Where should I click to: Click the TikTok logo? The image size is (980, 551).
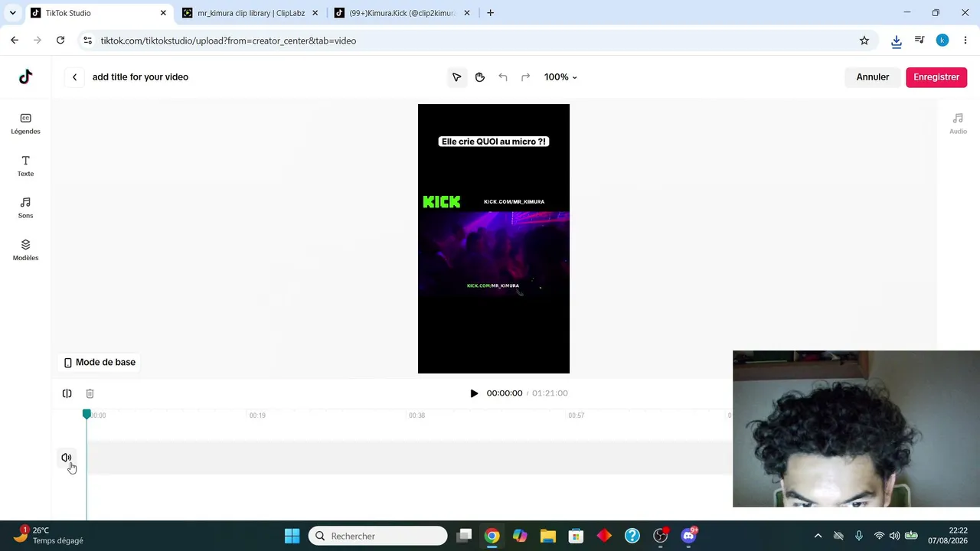click(x=25, y=77)
